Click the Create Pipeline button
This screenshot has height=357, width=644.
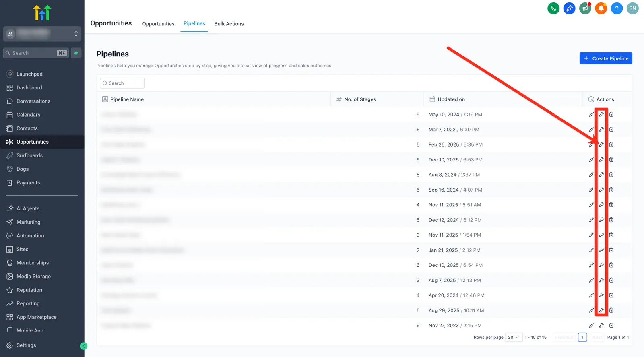pyautogui.click(x=606, y=58)
